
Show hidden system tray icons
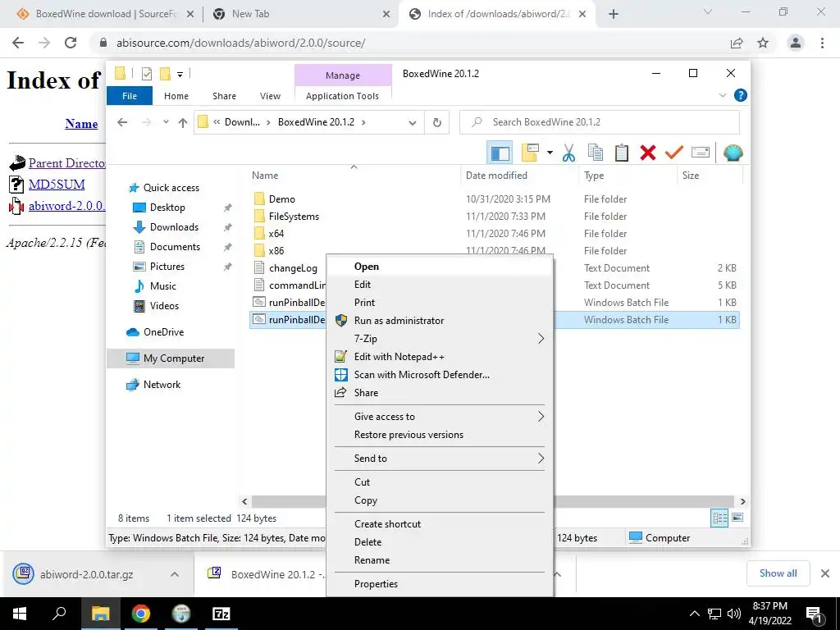coord(694,614)
